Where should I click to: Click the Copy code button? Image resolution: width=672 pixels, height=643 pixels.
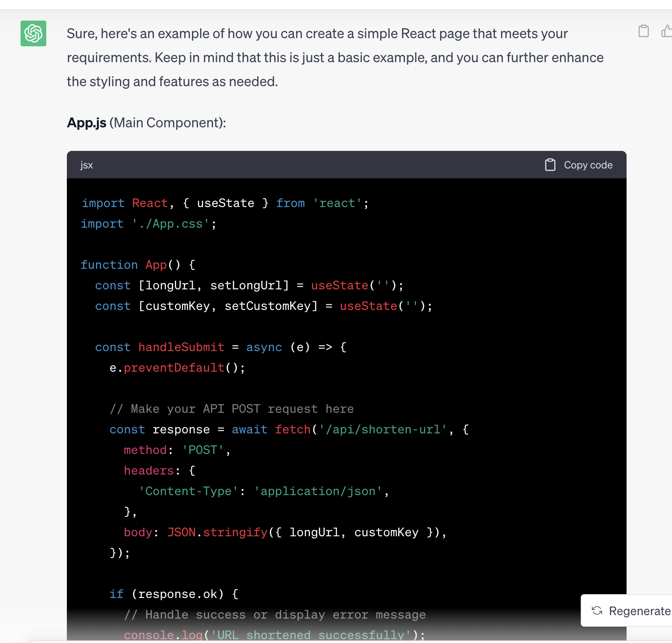click(579, 165)
